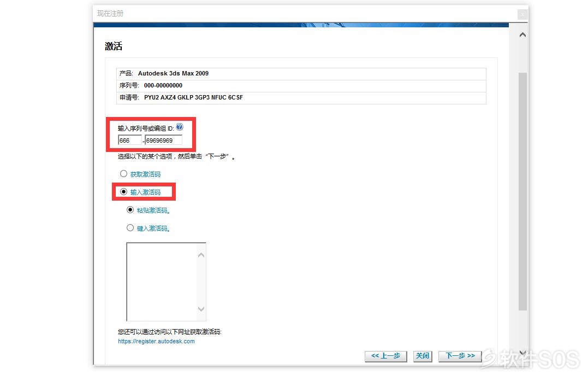588x375 pixels.
Task: Select the 输入激活码 radio button
Action: 123,192
